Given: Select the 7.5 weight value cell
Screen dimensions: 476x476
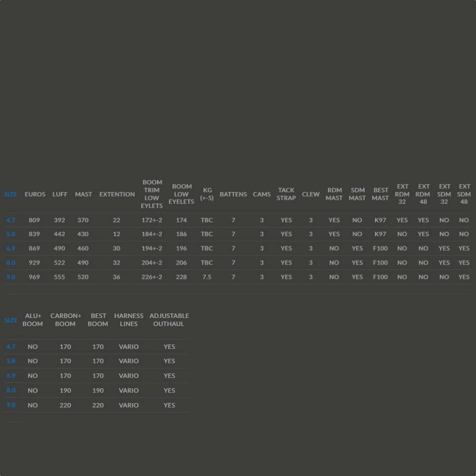Looking at the screenshot, I should point(207,277).
